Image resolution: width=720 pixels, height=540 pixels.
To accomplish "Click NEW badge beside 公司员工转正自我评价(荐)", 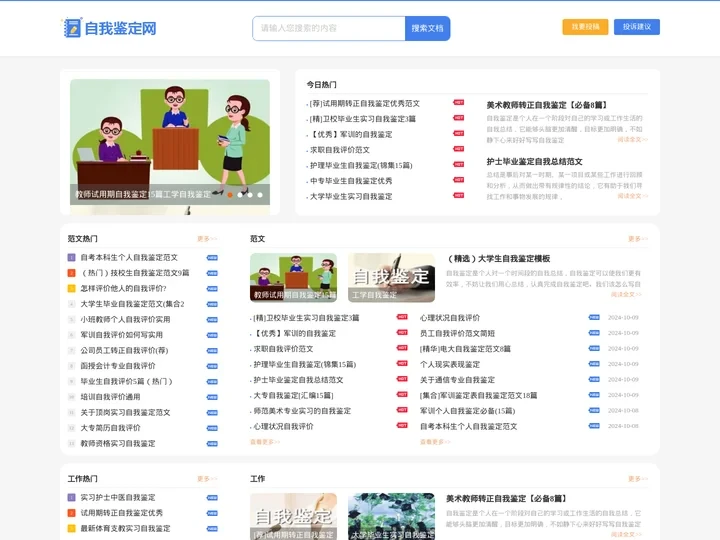I will 212,351.
